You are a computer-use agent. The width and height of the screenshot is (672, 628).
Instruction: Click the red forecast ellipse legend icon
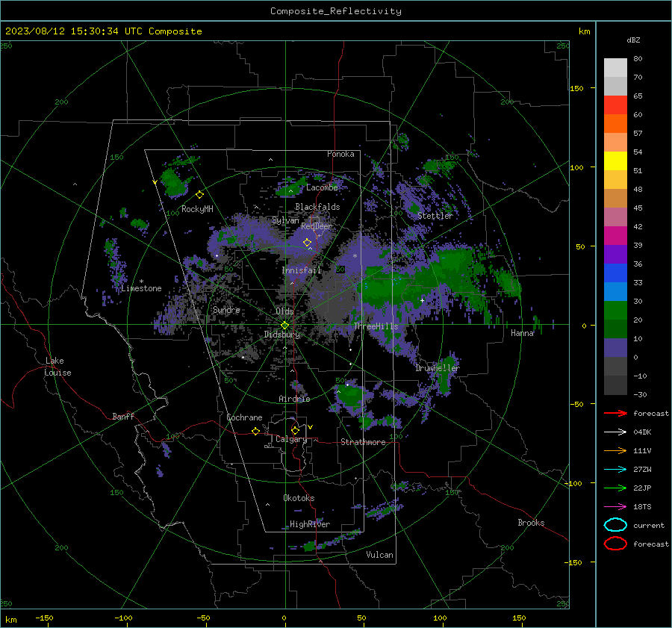click(615, 544)
